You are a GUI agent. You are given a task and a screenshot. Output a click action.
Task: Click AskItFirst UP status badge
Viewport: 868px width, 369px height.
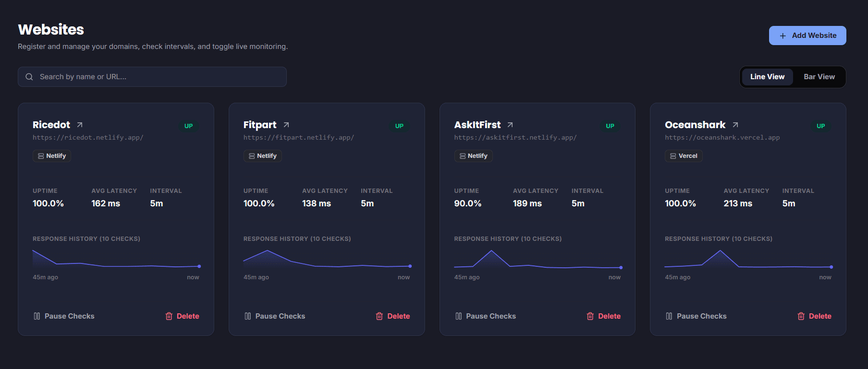click(x=610, y=126)
